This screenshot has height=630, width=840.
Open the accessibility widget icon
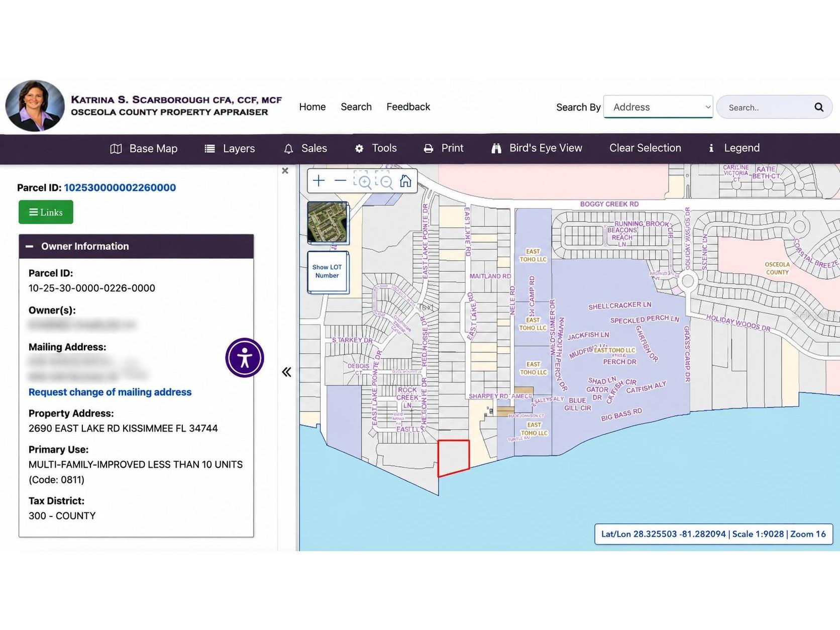click(245, 358)
